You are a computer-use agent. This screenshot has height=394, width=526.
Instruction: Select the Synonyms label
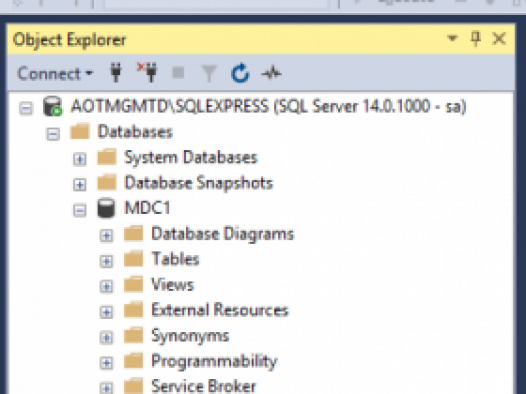click(190, 336)
